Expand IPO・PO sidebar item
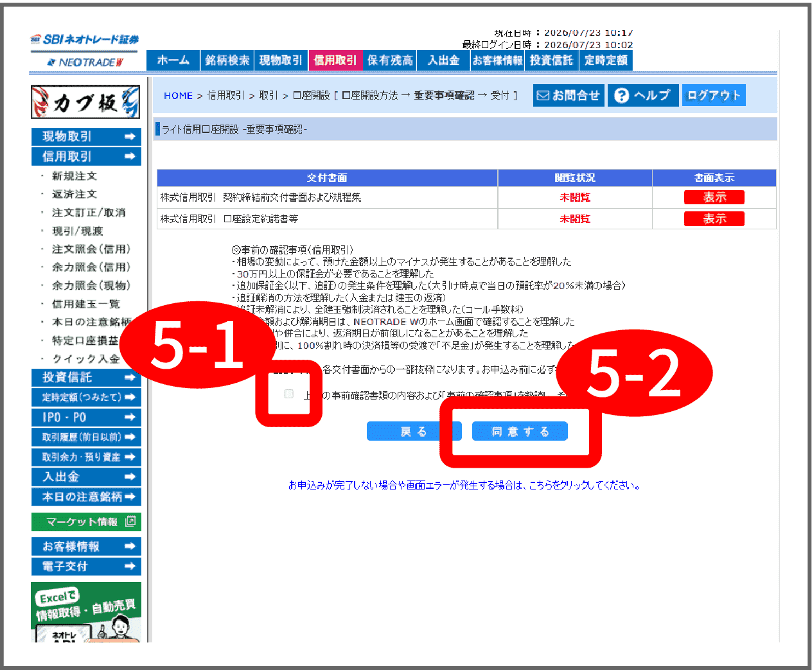 click(x=86, y=417)
